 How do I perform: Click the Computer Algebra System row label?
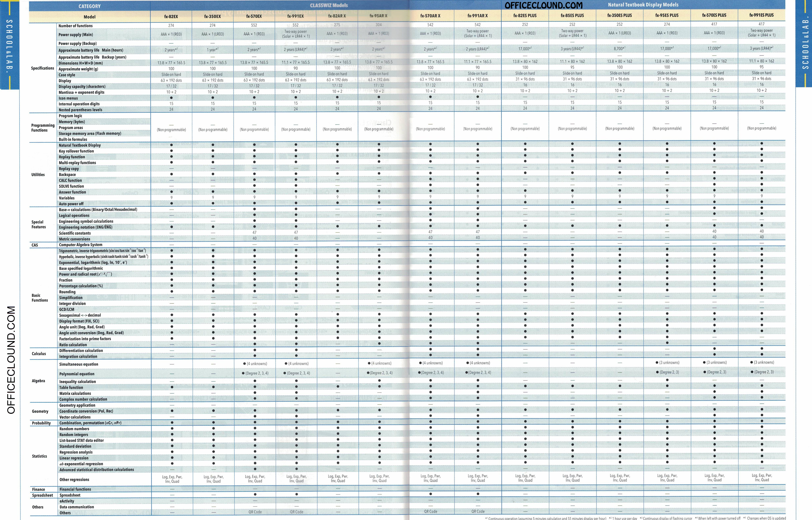(x=80, y=245)
